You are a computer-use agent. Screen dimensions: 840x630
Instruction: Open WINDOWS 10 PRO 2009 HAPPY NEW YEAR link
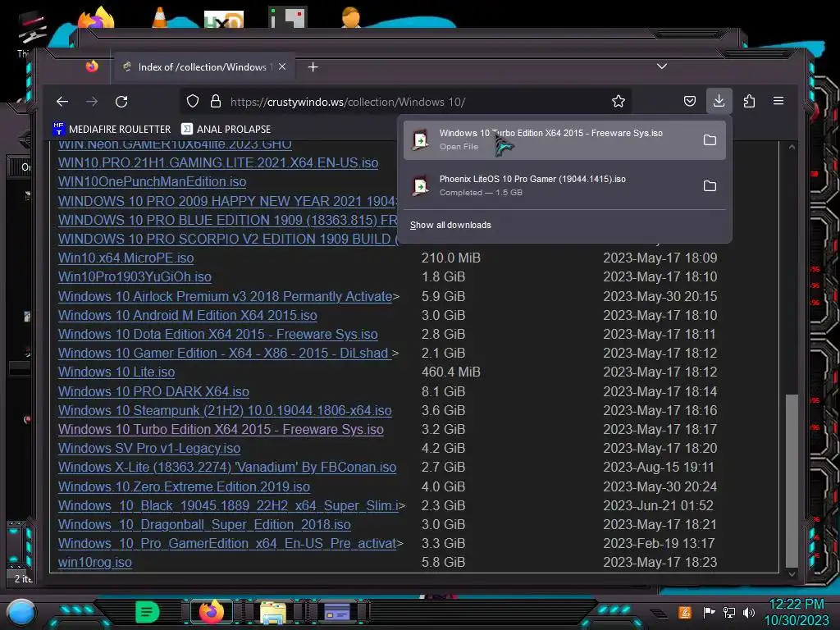coord(228,201)
